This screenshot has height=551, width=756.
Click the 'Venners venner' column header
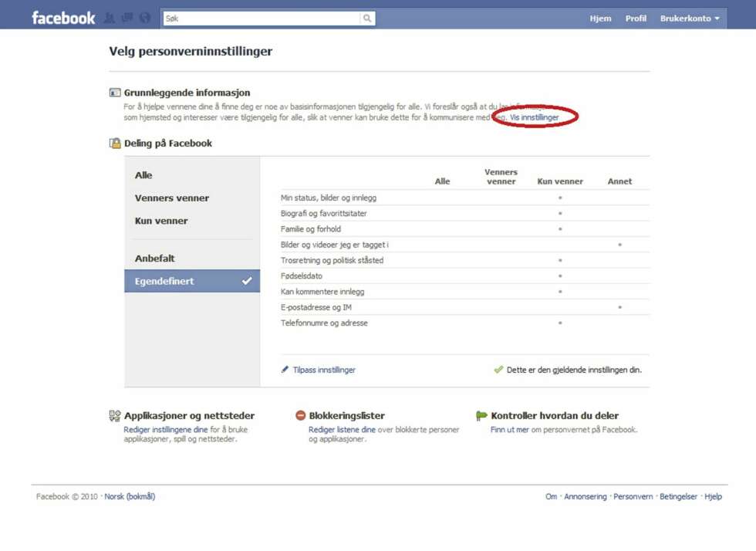tap(501, 177)
